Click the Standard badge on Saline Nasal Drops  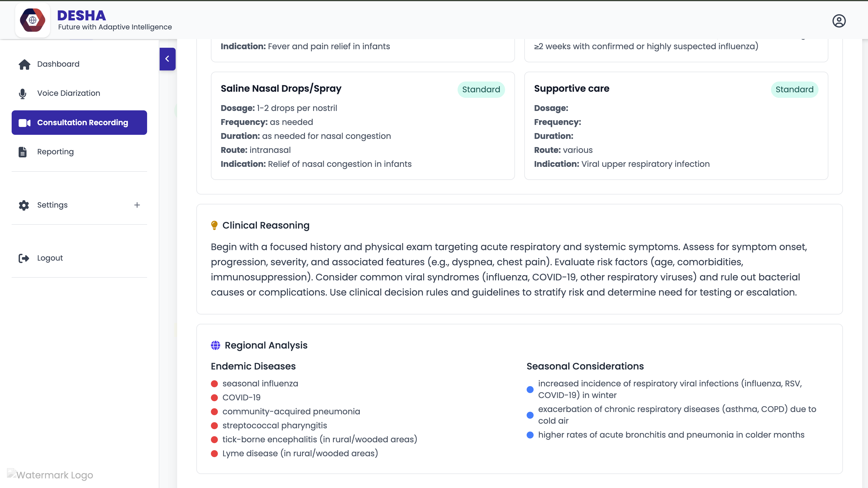coord(481,90)
